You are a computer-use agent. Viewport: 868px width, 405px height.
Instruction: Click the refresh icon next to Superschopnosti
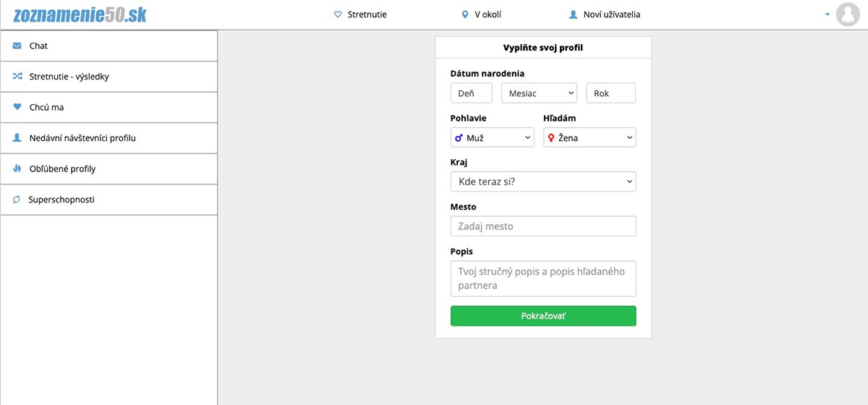(x=17, y=200)
